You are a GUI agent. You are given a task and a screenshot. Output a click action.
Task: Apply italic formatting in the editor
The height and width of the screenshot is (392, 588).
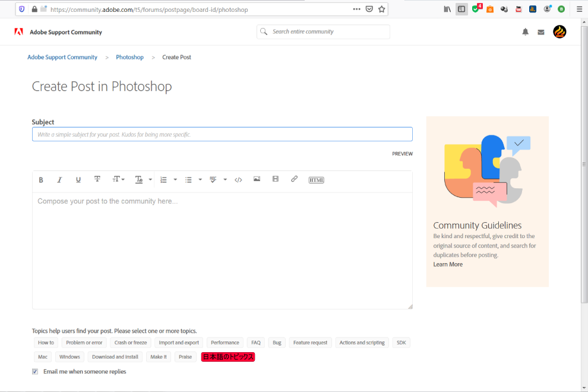(x=59, y=180)
